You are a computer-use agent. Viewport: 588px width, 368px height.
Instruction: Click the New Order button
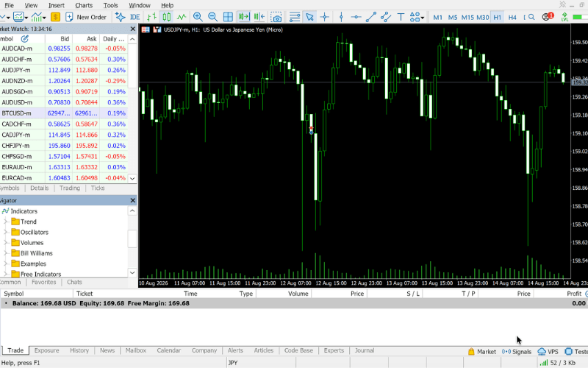tap(86, 17)
